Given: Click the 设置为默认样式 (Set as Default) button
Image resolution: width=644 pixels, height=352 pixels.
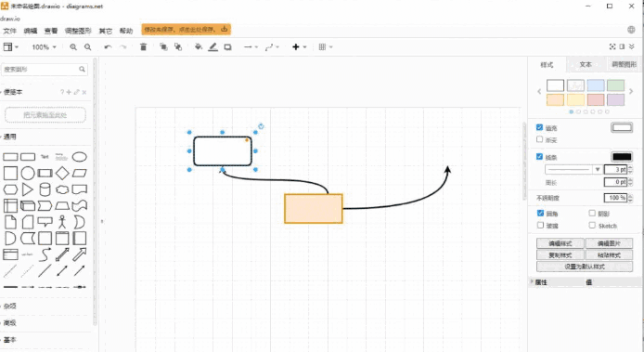Looking at the screenshot, I should tap(585, 267).
